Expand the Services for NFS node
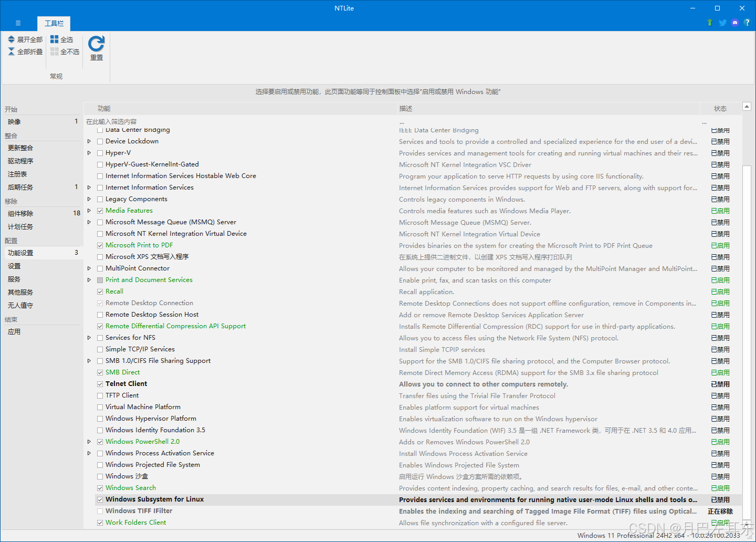 pyautogui.click(x=89, y=338)
